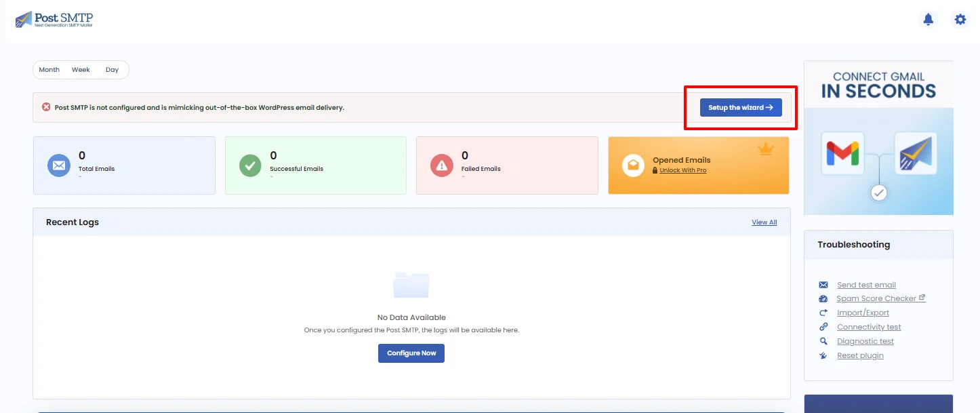Click the not configured warning message
Image resolution: width=980 pixels, height=413 pixels.
tap(199, 108)
